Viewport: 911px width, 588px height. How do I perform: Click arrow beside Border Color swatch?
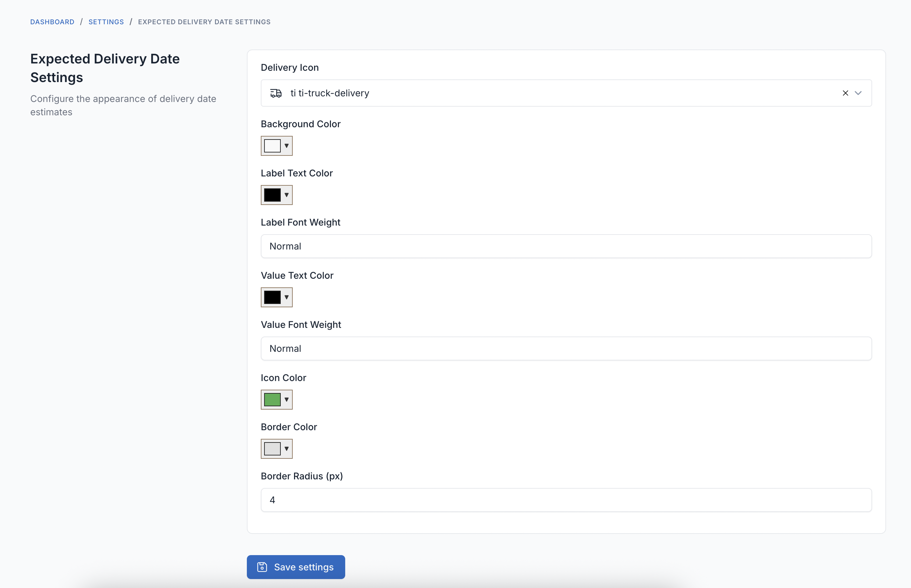pyautogui.click(x=286, y=449)
